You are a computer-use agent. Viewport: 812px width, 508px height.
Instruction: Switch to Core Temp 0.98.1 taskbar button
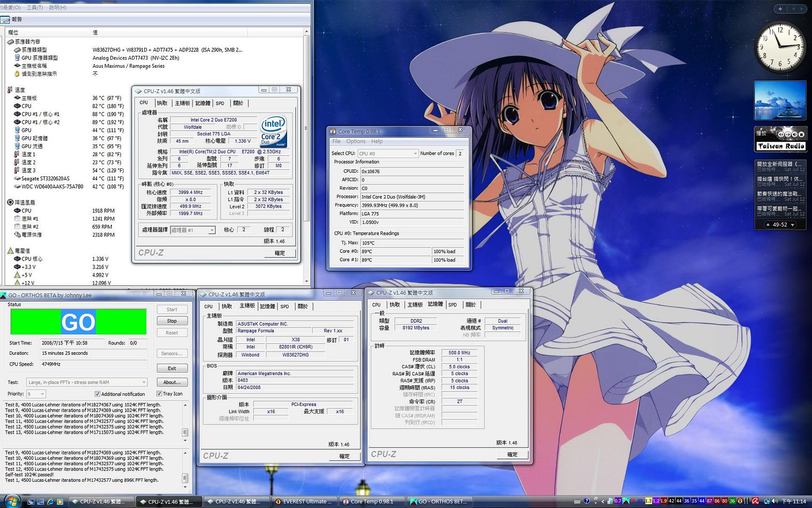point(372,502)
